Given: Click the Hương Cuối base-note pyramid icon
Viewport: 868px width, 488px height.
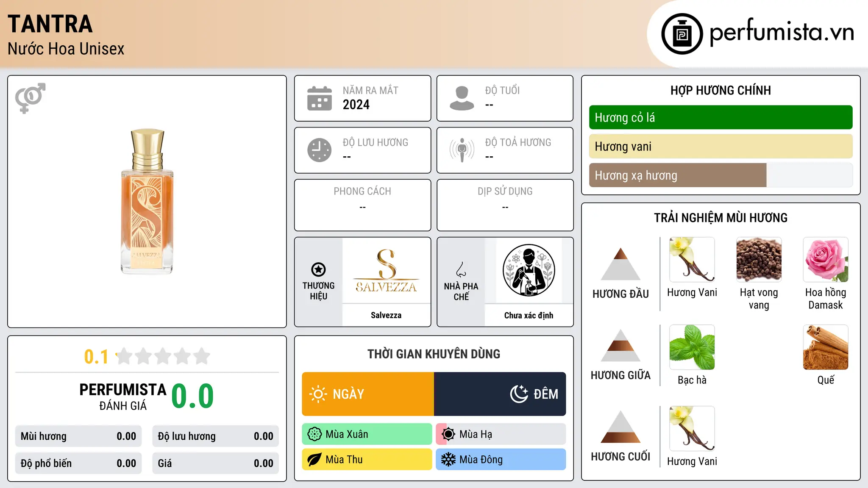Looking at the screenshot, I should pyautogui.click(x=620, y=427).
